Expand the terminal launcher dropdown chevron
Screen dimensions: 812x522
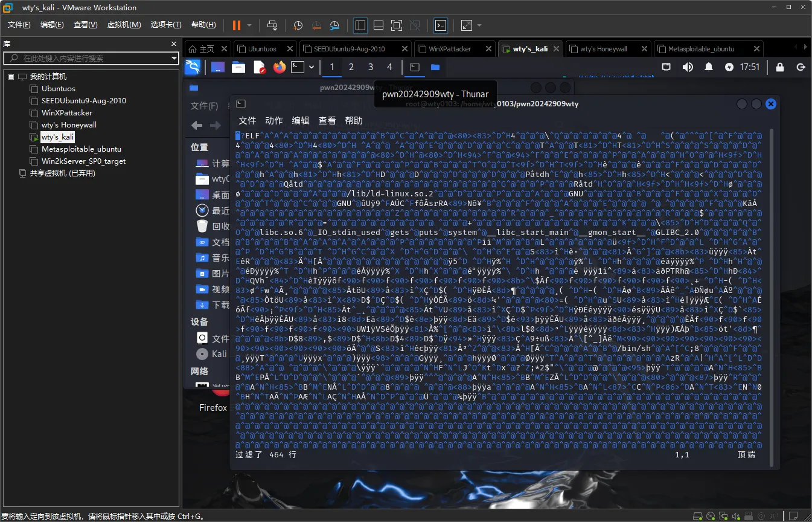[x=312, y=67]
